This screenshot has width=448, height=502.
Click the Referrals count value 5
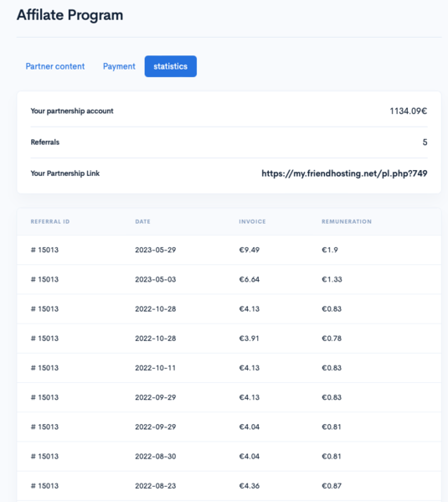click(x=425, y=142)
